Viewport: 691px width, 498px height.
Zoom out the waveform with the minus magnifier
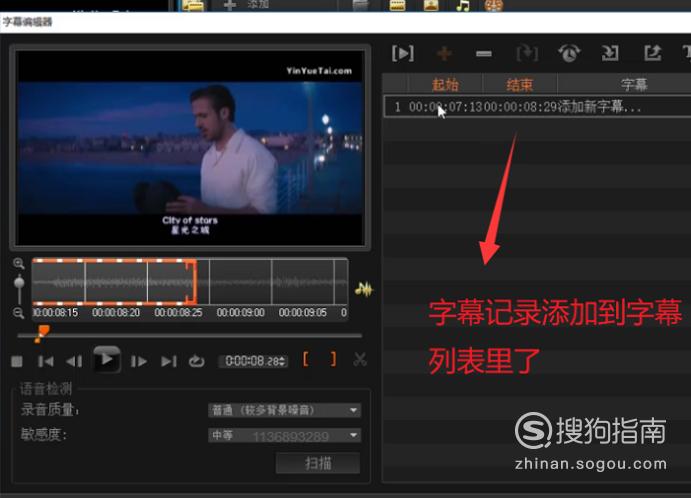point(19,313)
